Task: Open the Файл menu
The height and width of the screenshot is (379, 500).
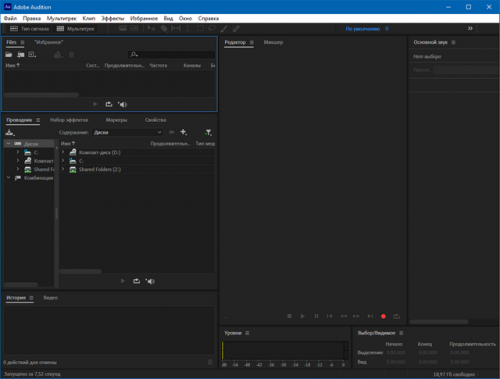Action: coord(10,18)
